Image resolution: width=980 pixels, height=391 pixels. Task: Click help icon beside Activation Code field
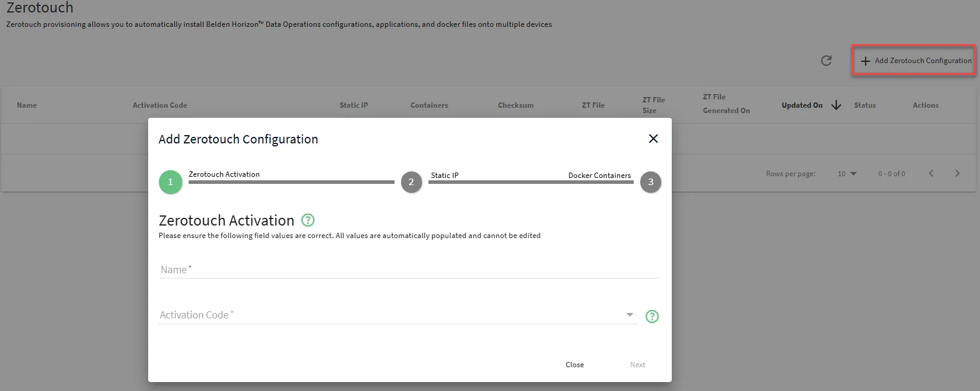coord(652,317)
